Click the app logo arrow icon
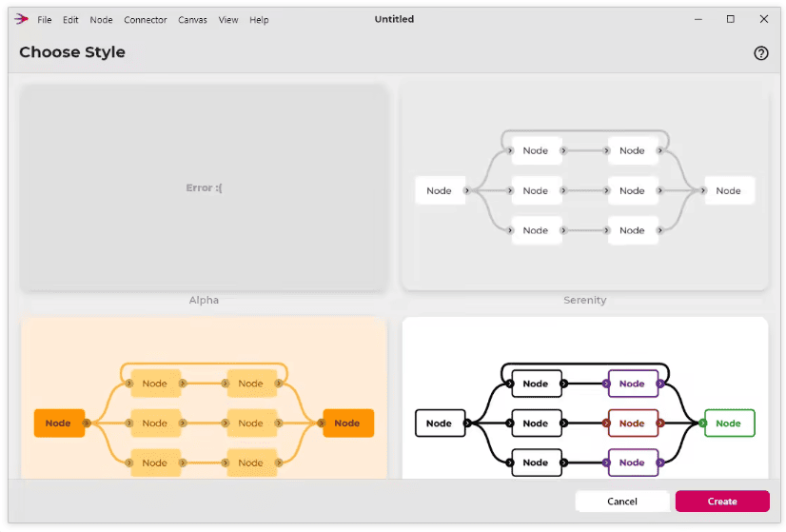The height and width of the screenshot is (532, 786). coord(21,19)
